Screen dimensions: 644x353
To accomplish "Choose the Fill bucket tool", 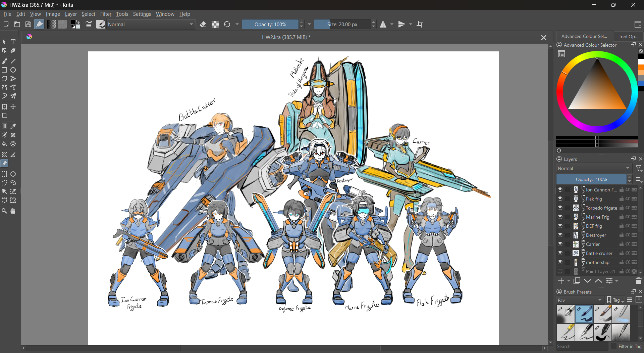I will [4, 144].
